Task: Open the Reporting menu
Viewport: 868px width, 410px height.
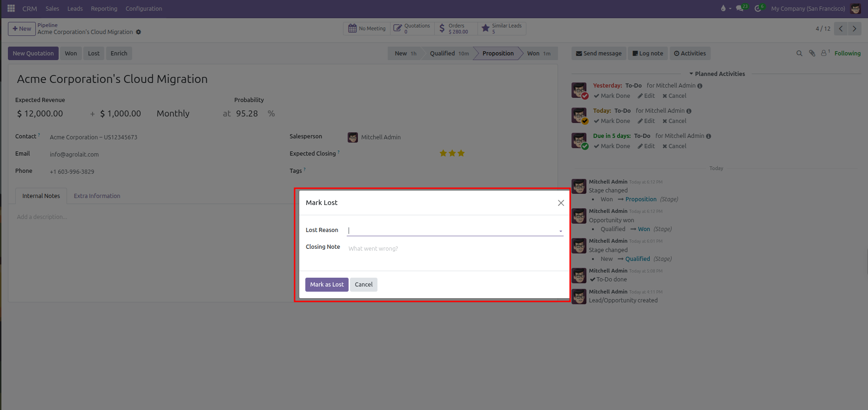Action: [104, 8]
